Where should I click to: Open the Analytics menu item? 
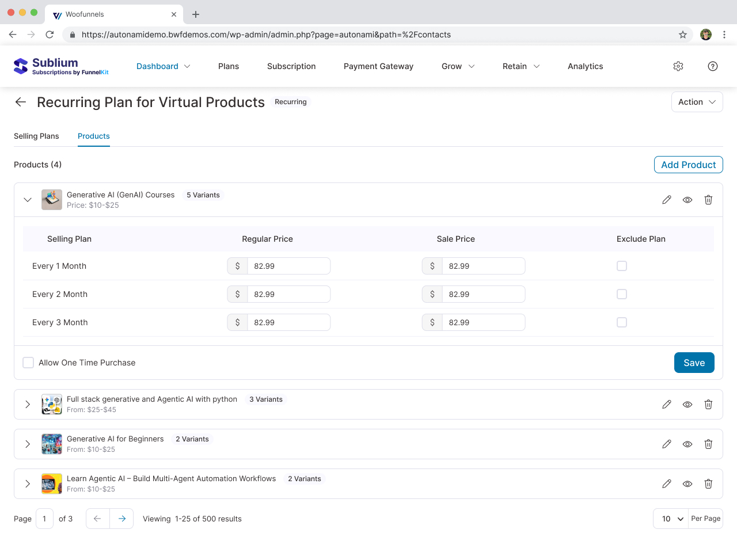coord(585,66)
